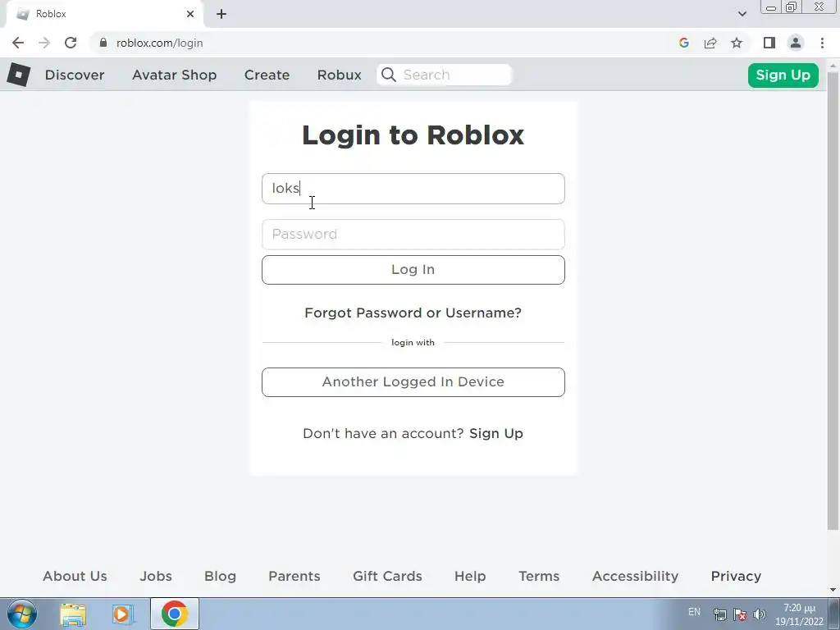
Task: Click Forgot Password or Username link
Action: (x=413, y=313)
